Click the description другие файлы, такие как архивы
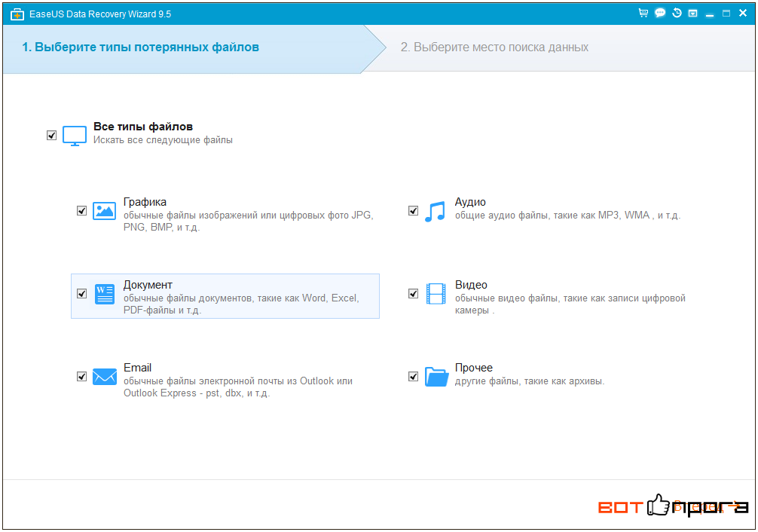The image size is (758, 532). 530,381
